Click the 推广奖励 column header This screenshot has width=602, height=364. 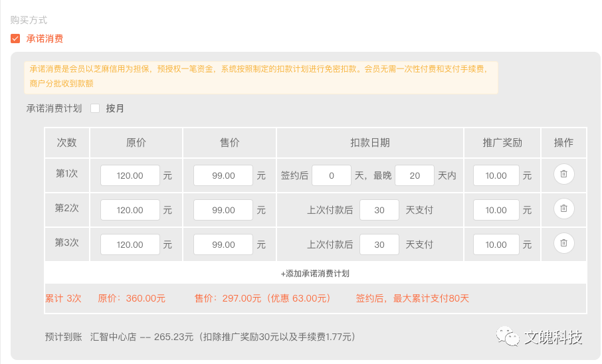(x=502, y=143)
